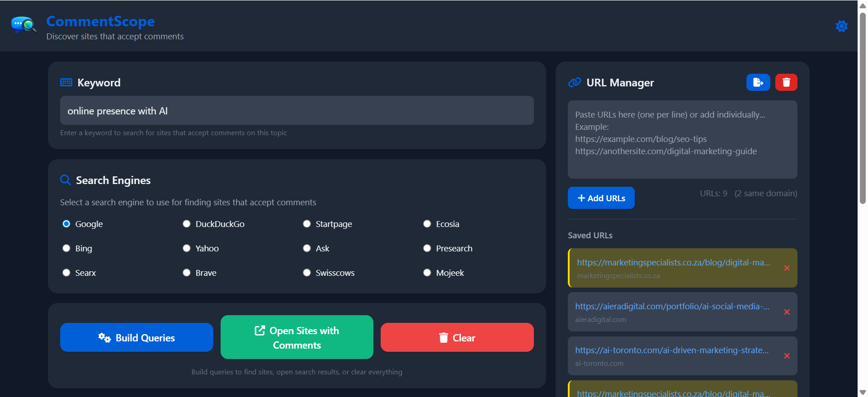
Task: Select the Google search engine
Action: click(66, 224)
